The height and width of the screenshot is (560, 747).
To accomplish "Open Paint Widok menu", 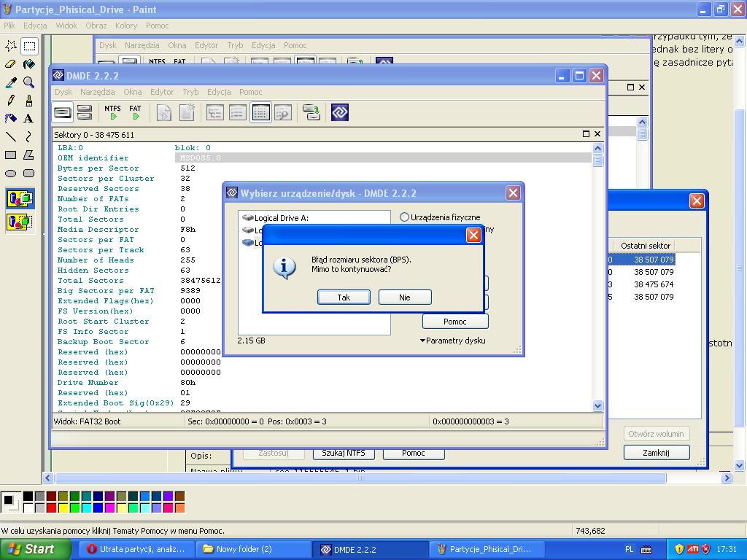I will coord(66,26).
